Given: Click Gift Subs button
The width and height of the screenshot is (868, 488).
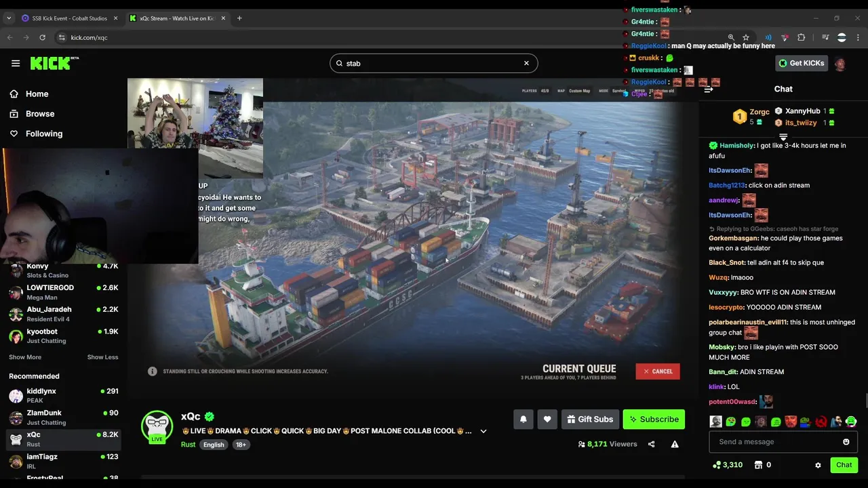Looking at the screenshot, I should [x=590, y=420].
